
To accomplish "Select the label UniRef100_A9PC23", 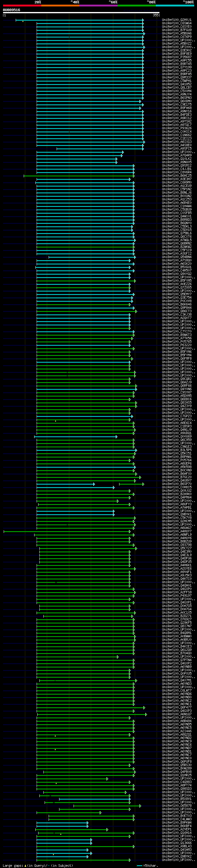I will 177,71.
